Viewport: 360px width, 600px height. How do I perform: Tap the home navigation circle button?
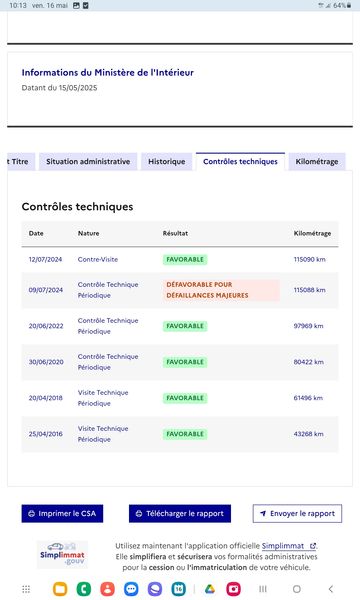[x=296, y=589]
